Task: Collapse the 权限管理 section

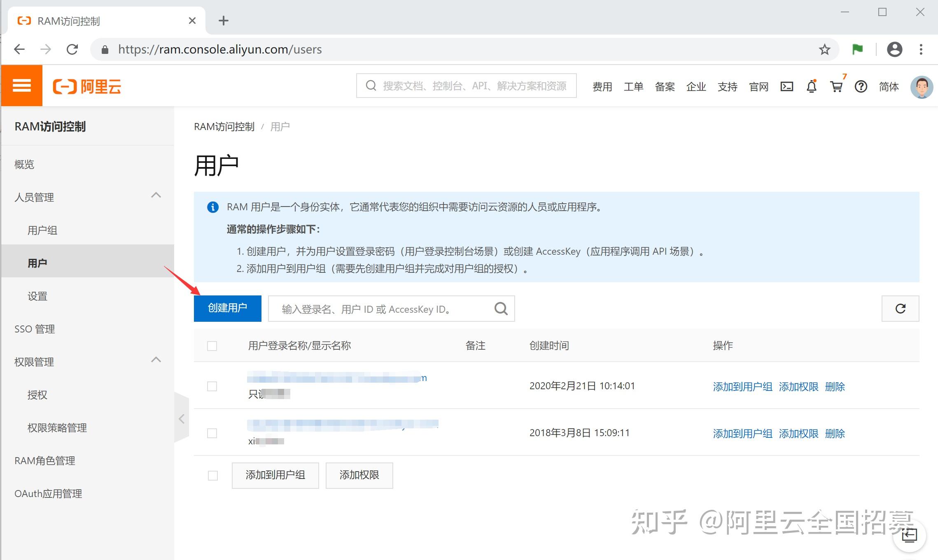Action: pos(156,360)
